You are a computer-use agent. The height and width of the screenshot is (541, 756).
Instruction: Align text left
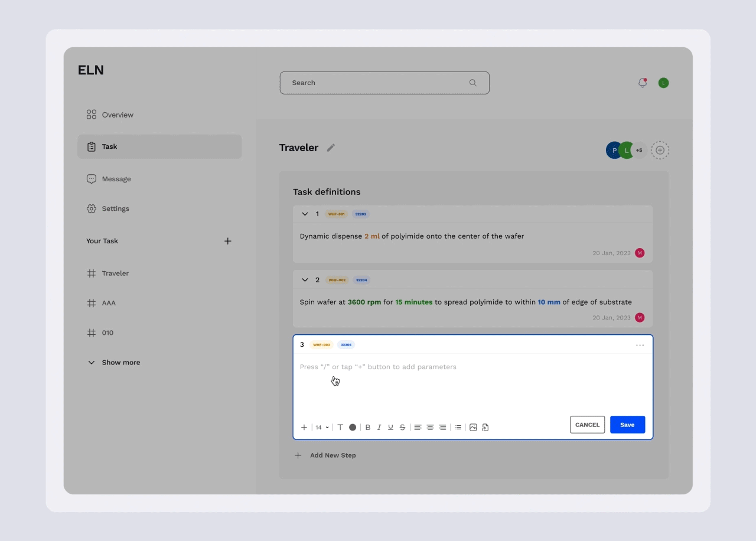pos(418,427)
